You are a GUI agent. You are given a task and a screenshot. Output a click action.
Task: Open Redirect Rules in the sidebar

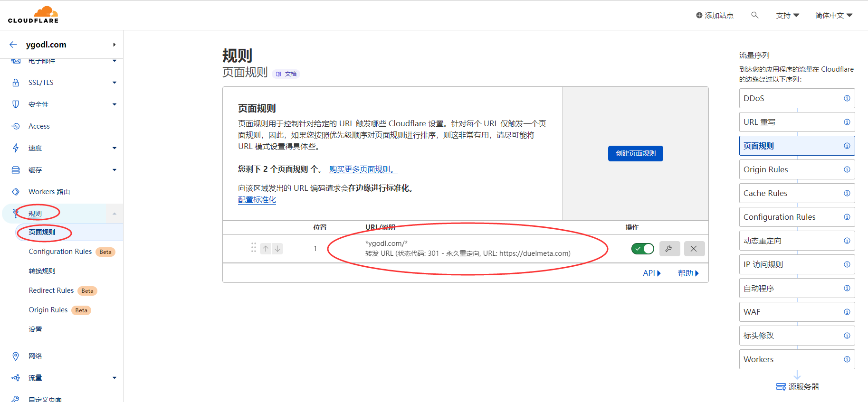coord(51,290)
